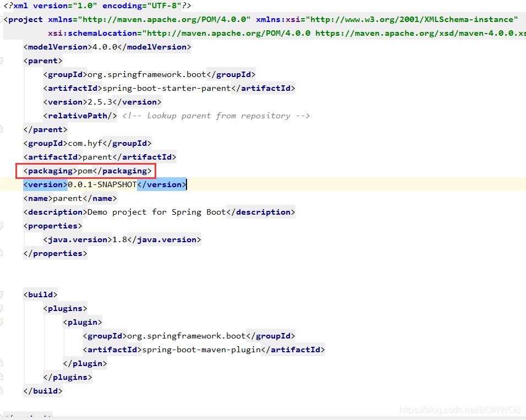Collapse the properties block fold marker
This screenshot has width=526, height=420.
pos(1,226)
